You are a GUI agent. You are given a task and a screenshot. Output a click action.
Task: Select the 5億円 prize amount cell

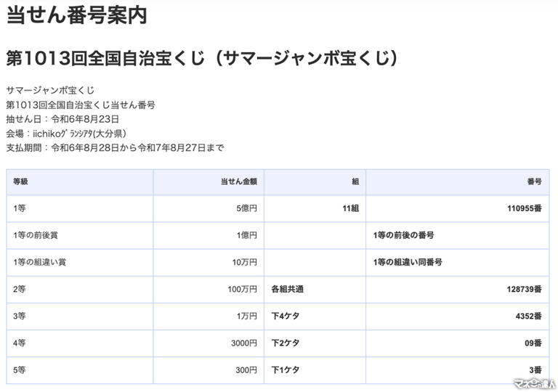click(x=246, y=208)
